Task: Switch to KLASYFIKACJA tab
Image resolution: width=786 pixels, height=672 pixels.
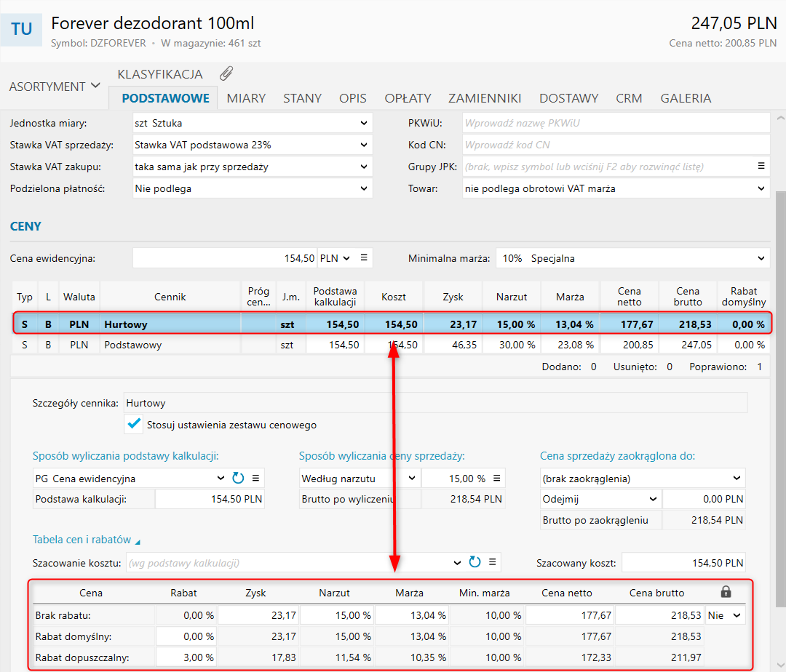Action: pyautogui.click(x=160, y=74)
